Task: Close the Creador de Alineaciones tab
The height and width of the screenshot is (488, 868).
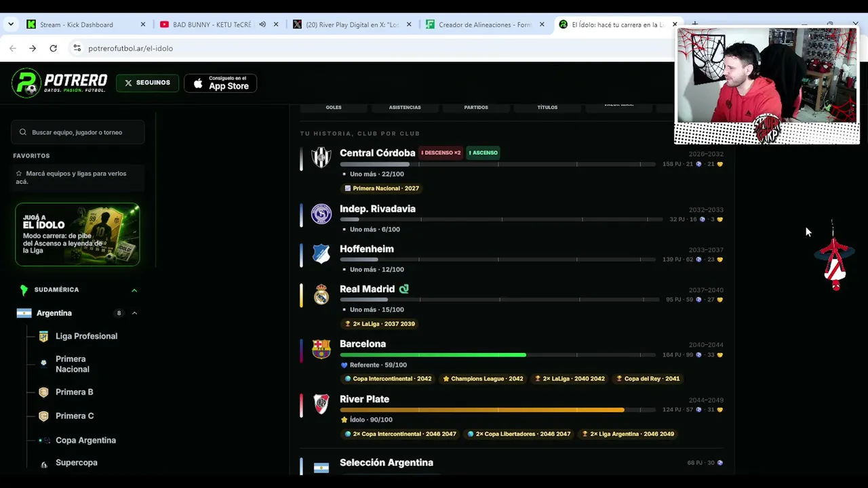Action: click(x=542, y=24)
